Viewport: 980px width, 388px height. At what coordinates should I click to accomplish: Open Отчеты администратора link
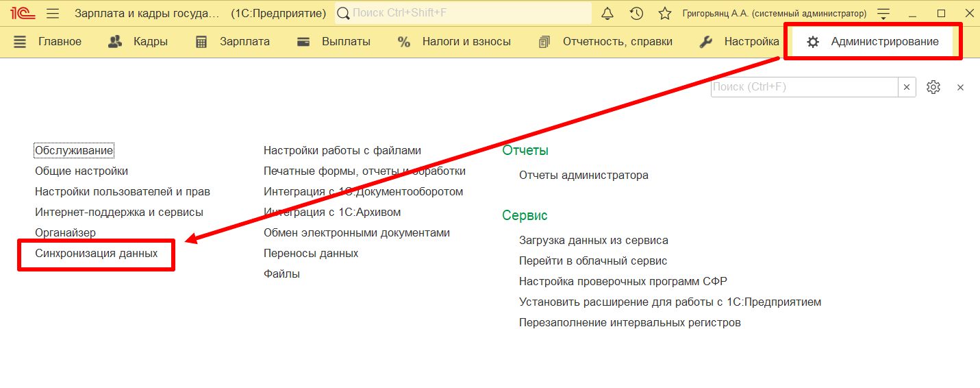(583, 175)
